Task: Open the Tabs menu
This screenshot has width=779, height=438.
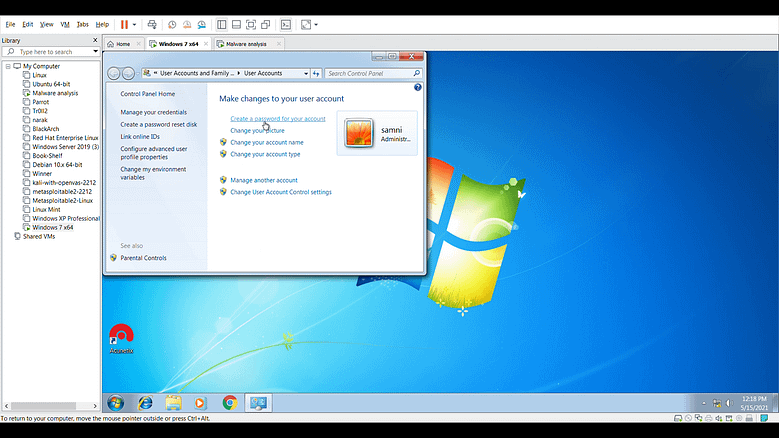Action: click(82, 24)
